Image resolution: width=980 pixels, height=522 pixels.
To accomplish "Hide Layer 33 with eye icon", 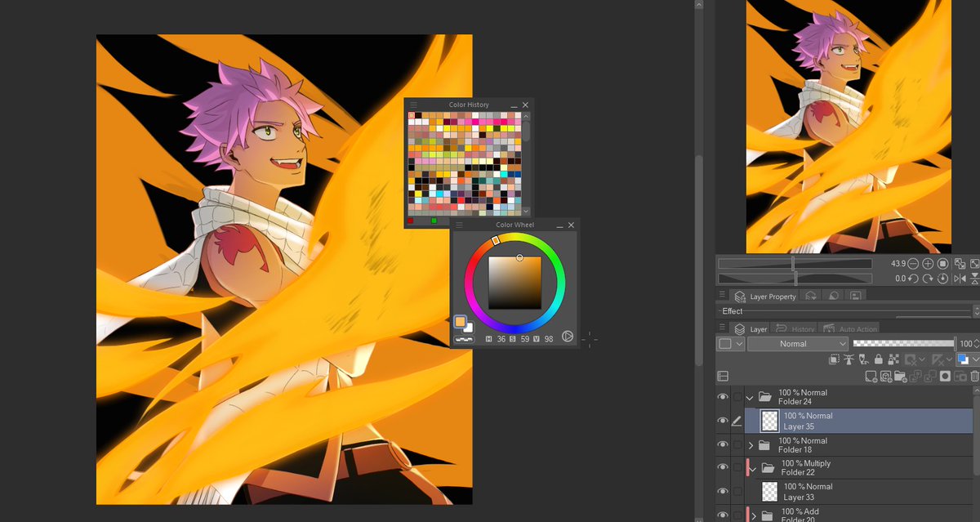I will (722, 491).
